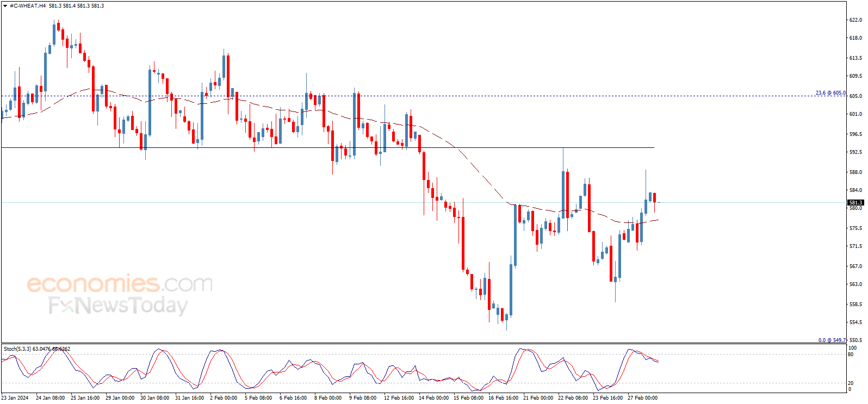The height and width of the screenshot is (404, 868).
Task: Click the 571.5 price axis label
Action: 855,246
